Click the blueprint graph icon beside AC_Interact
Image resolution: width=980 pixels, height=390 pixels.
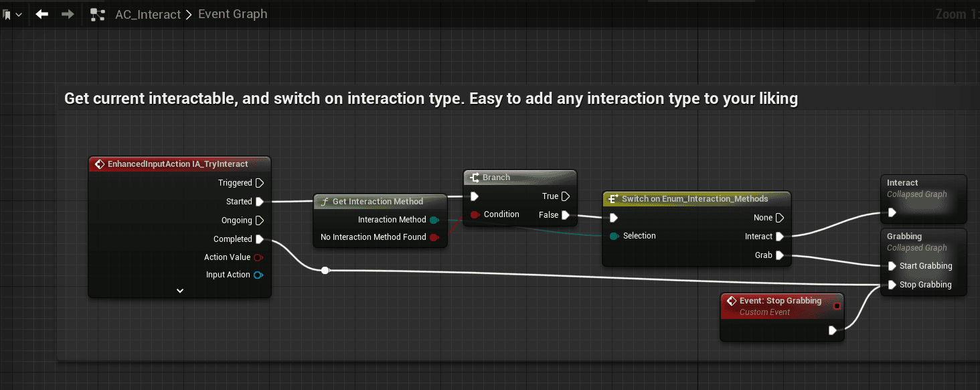[98, 14]
